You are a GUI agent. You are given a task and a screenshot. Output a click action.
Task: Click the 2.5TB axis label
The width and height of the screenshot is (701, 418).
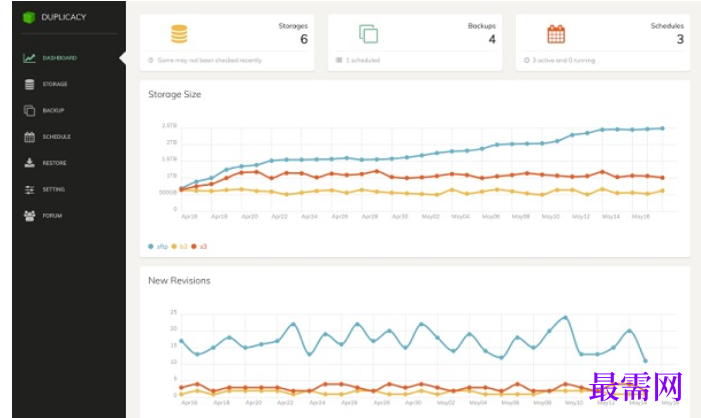(169, 126)
